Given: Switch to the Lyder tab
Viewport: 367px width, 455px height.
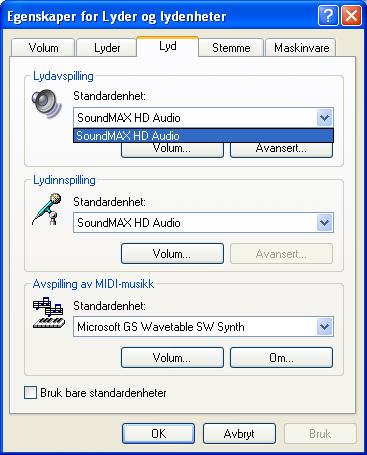Looking at the screenshot, I should click(x=107, y=48).
